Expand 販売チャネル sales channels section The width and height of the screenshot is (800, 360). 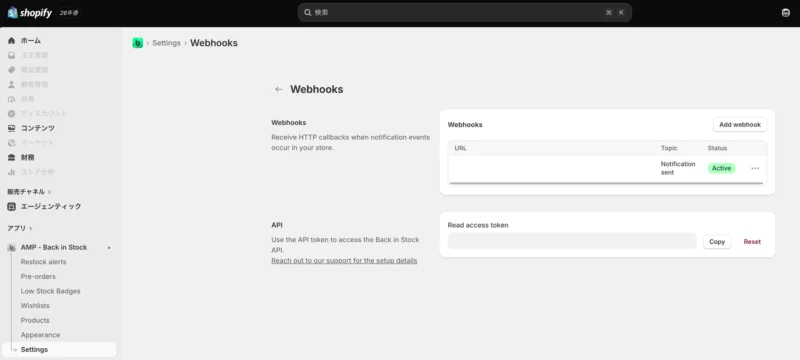click(x=29, y=192)
